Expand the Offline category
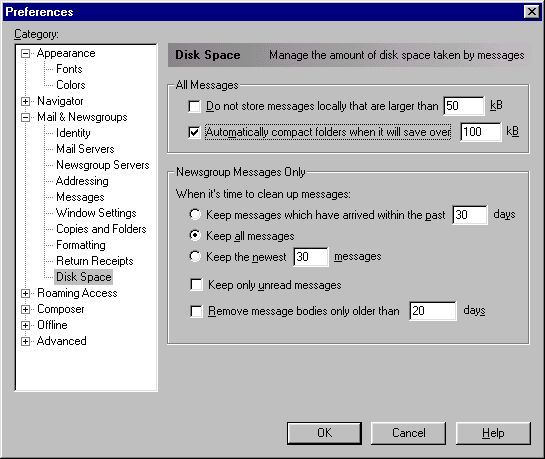This screenshot has height=459, width=545. 25,326
